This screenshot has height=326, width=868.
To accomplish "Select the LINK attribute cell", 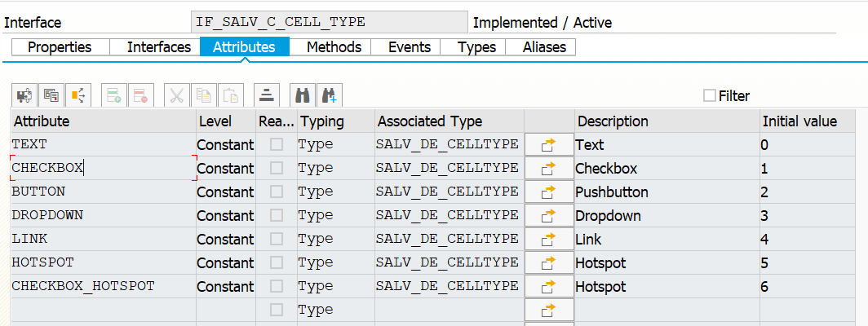I will (104, 240).
